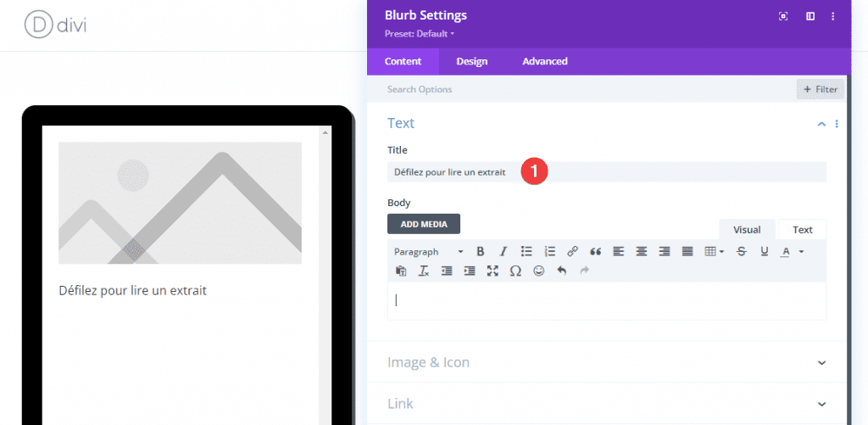Open Text section options menu
The height and width of the screenshot is (425, 868).
pos(837,124)
